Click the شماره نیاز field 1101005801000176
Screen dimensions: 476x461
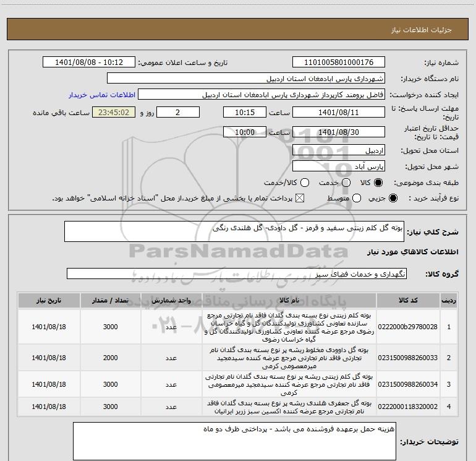tap(339, 62)
